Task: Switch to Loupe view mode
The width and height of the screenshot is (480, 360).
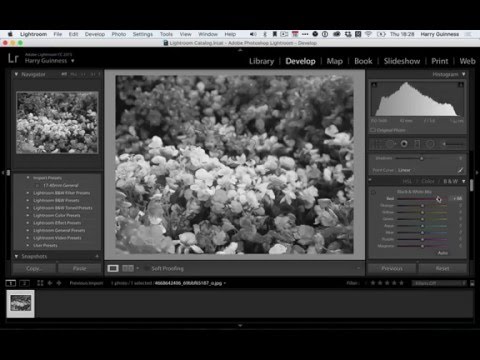Action: [113, 268]
